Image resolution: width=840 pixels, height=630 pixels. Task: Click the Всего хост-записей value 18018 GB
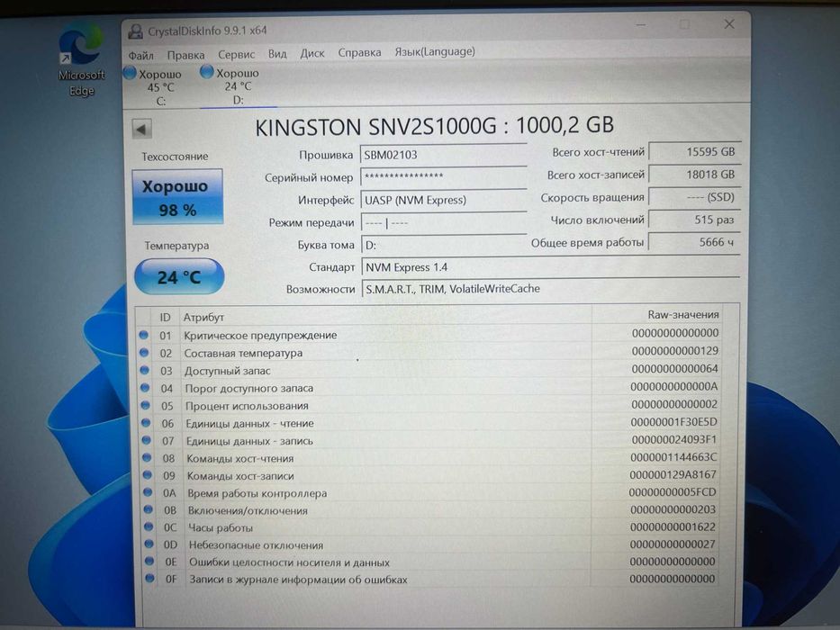[x=694, y=175]
